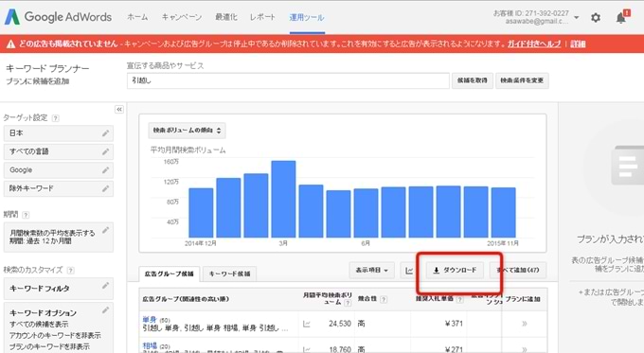The width and height of the screenshot is (644, 353).
Task: Show help for 検索のカスタマイズ
Action: coord(71,270)
